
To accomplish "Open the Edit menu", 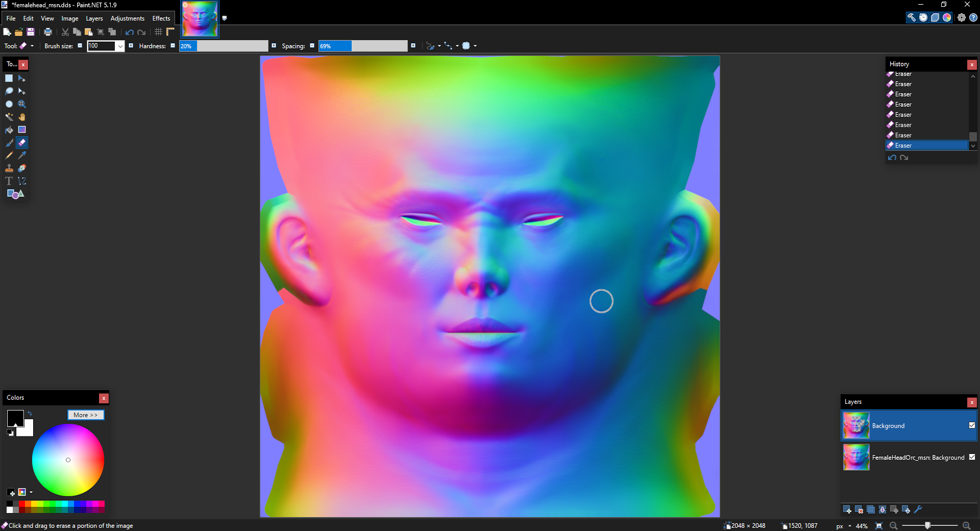I will (28, 18).
